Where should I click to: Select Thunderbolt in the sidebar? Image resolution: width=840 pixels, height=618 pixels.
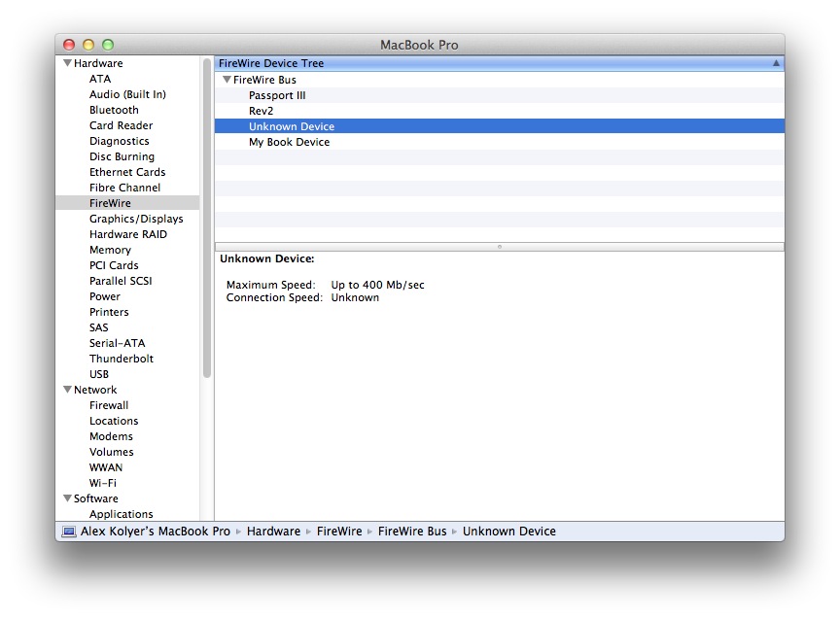click(x=122, y=359)
